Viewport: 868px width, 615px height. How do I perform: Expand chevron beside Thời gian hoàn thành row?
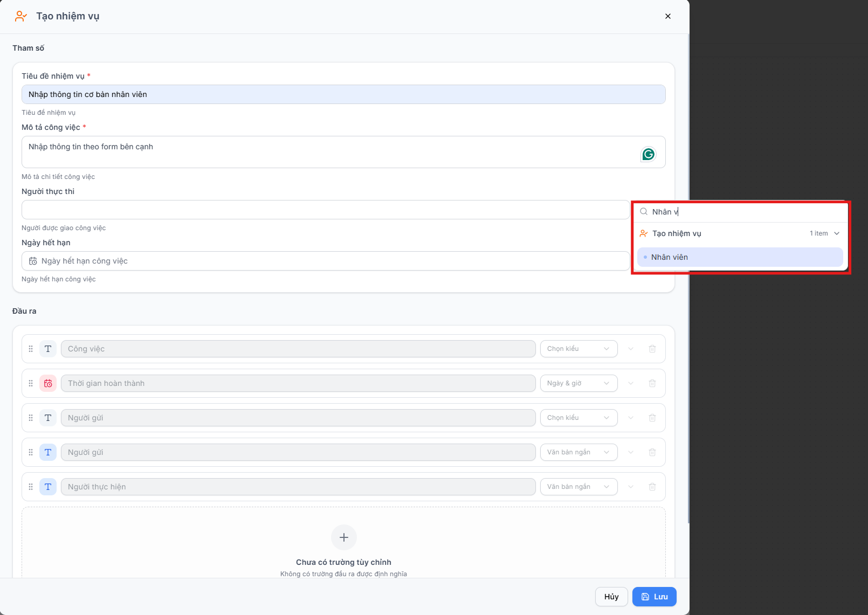(631, 383)
